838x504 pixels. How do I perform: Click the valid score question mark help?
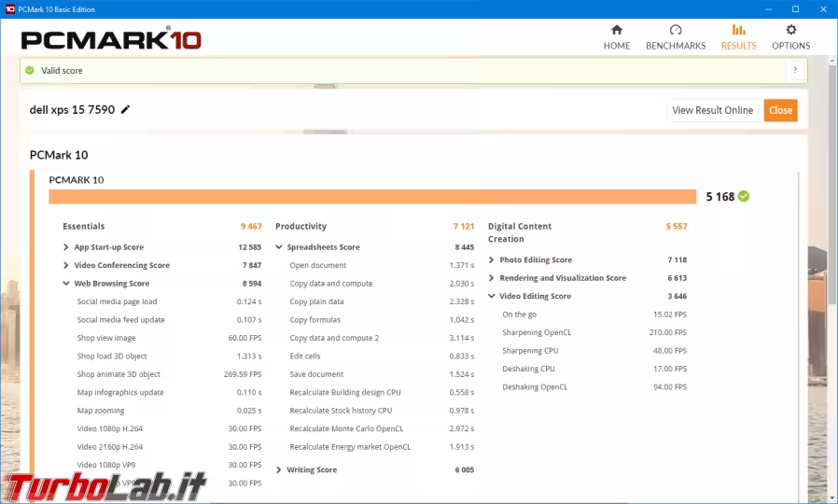[795, 71]
